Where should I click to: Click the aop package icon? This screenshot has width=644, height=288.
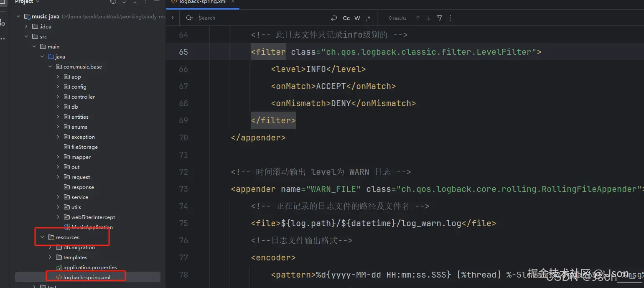coord(67,77)
